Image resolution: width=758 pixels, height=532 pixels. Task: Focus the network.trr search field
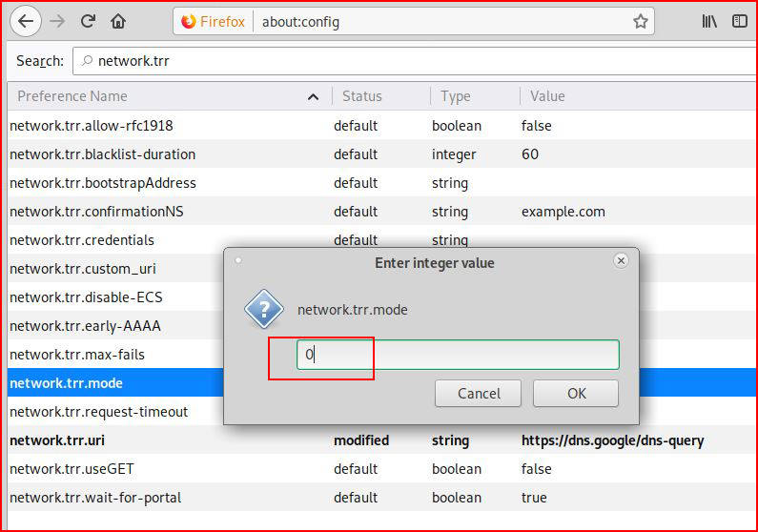point(415,61)
